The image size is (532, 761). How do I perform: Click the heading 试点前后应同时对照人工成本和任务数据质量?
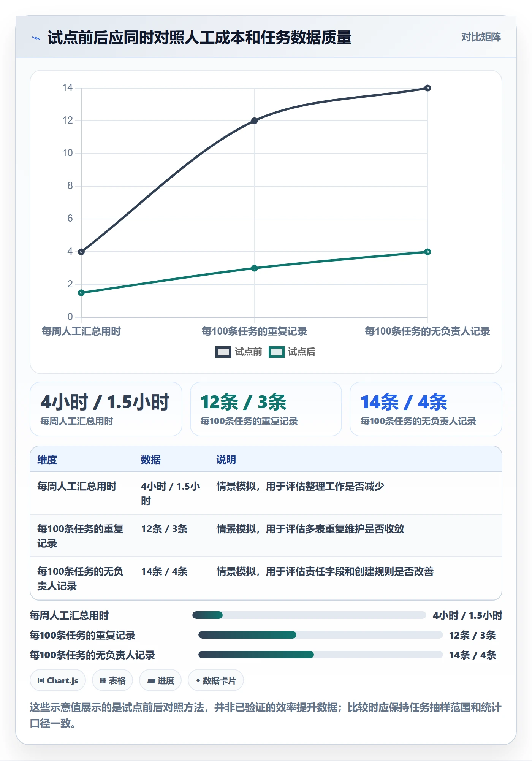(x=199, y=38)
